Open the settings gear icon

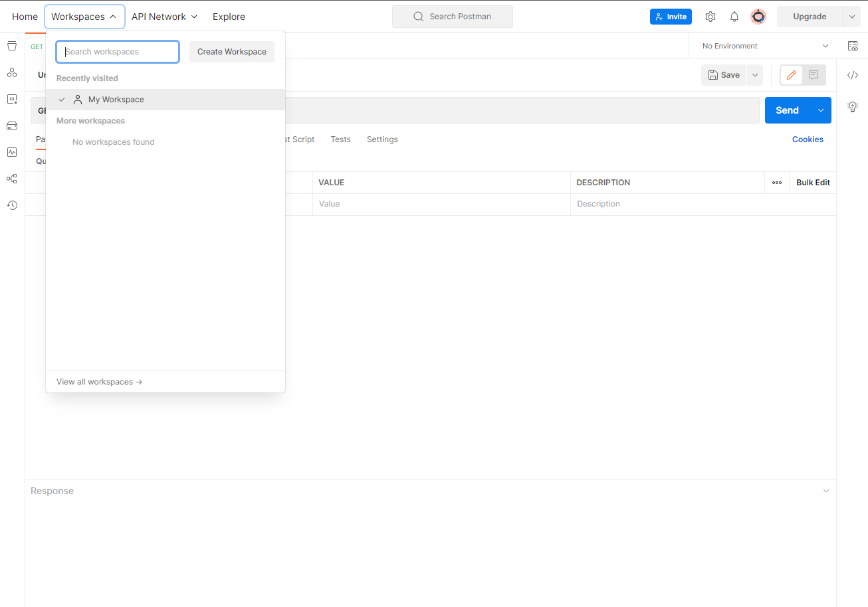point(710,17)
